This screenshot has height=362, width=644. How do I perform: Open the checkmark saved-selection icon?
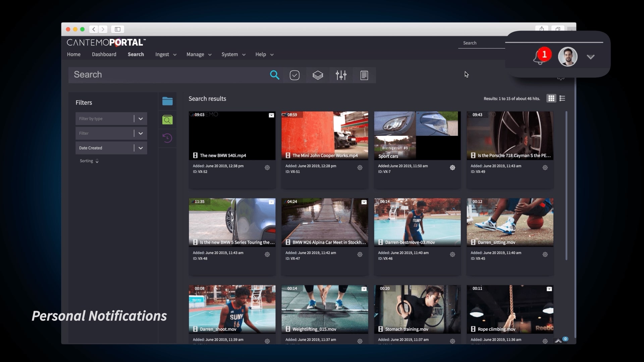[294, 75]
